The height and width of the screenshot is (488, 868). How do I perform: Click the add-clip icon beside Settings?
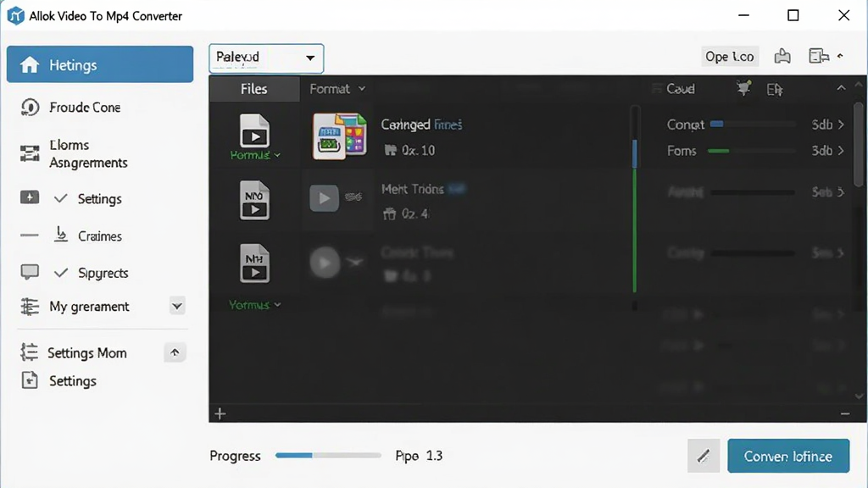[30, 197]
